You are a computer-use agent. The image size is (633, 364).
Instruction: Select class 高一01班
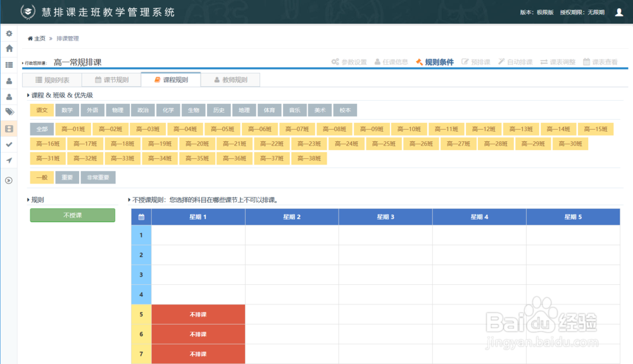(x=73, y=129)
